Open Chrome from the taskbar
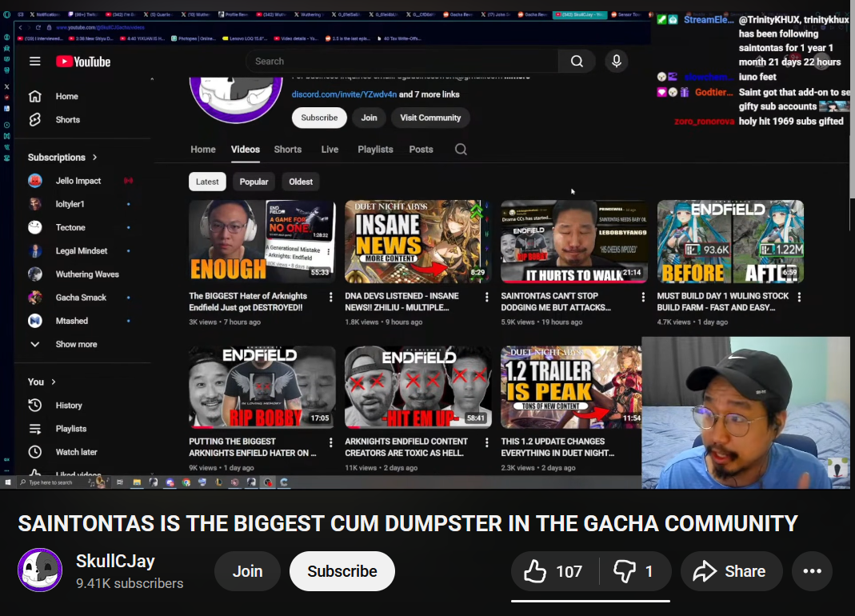This screenshot has width=855, height=616. pos(186,482)
